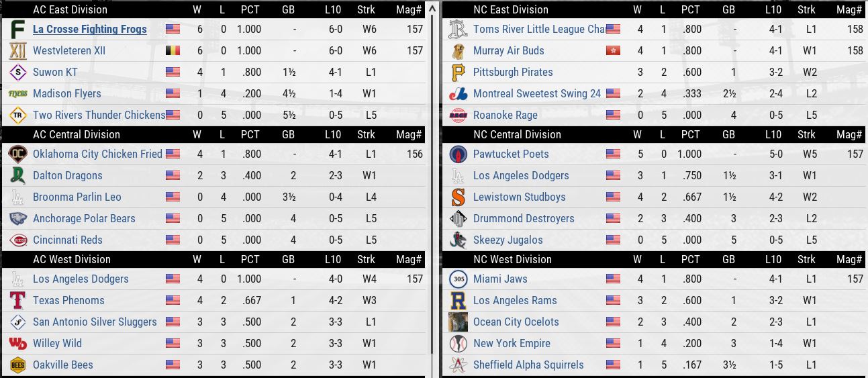Select the Suwon KT team link
The height and width of the screenshot is (378, 868).
pos(55,72)
